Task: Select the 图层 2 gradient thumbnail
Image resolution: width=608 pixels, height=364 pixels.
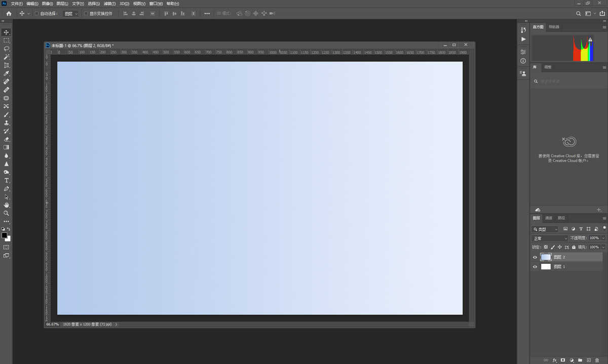Action: coord(546,257)
